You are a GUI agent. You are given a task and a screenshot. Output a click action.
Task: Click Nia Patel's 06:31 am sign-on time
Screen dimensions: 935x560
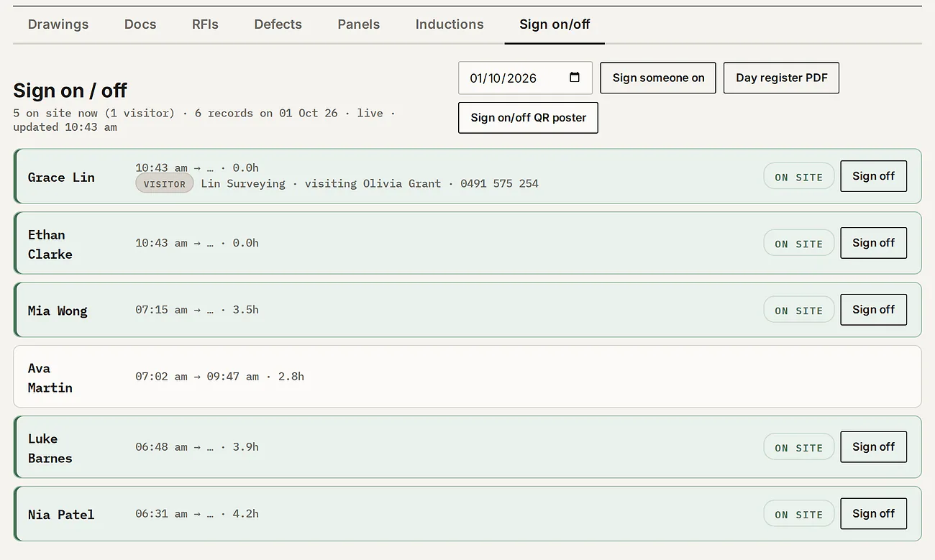tap(161, 514)
